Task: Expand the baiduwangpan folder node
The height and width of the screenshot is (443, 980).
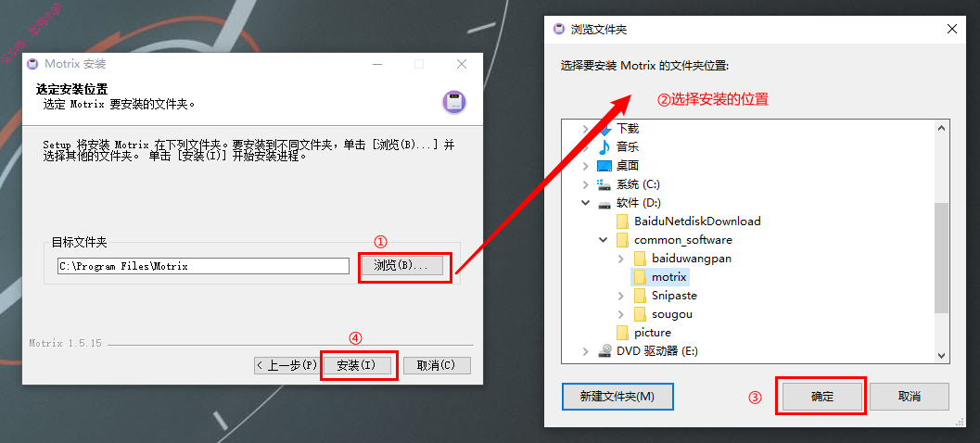Action: click(x=620, y=259)
